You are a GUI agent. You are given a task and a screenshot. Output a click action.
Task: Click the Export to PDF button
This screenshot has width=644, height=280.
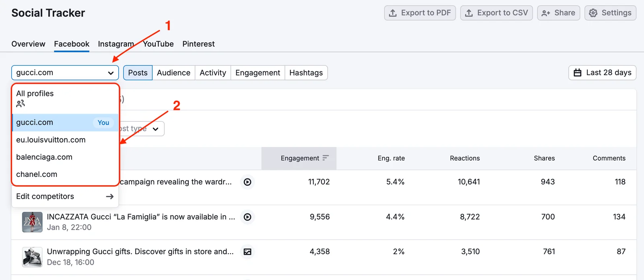[x=420, y=13]
